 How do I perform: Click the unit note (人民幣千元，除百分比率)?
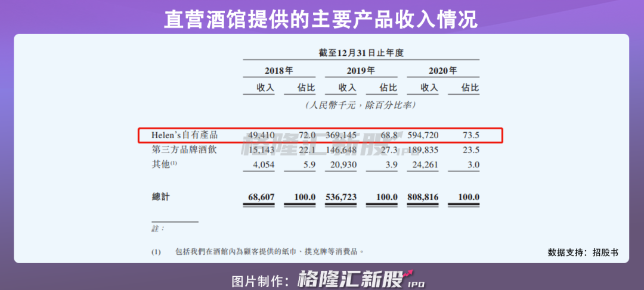(x=361, y=105)
